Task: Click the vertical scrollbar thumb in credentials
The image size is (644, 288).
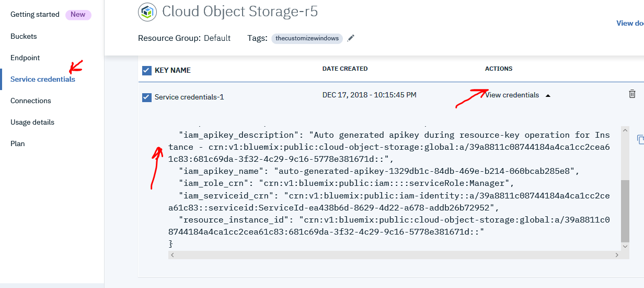Action: click(x=625, y=210)
